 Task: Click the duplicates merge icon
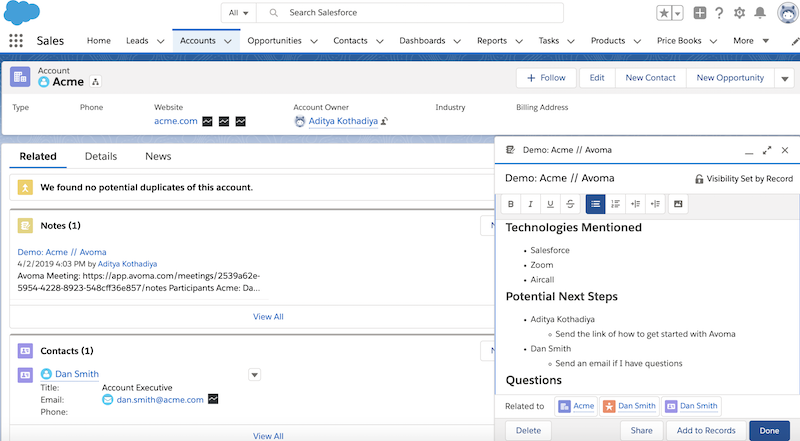pos(25,187)
